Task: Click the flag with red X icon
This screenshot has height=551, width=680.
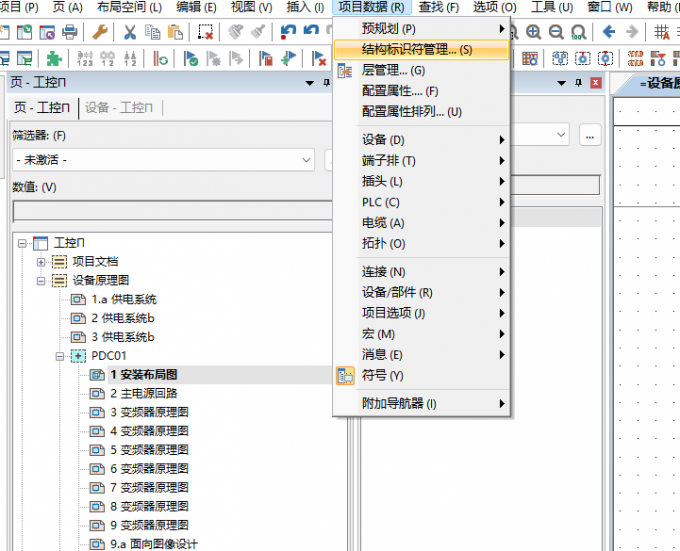Action: [x=319, y=58]
